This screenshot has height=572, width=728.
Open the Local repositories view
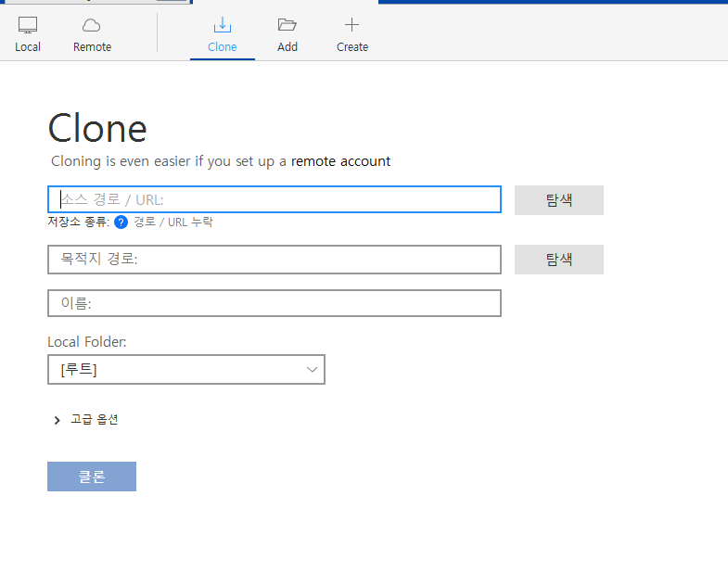28,35
